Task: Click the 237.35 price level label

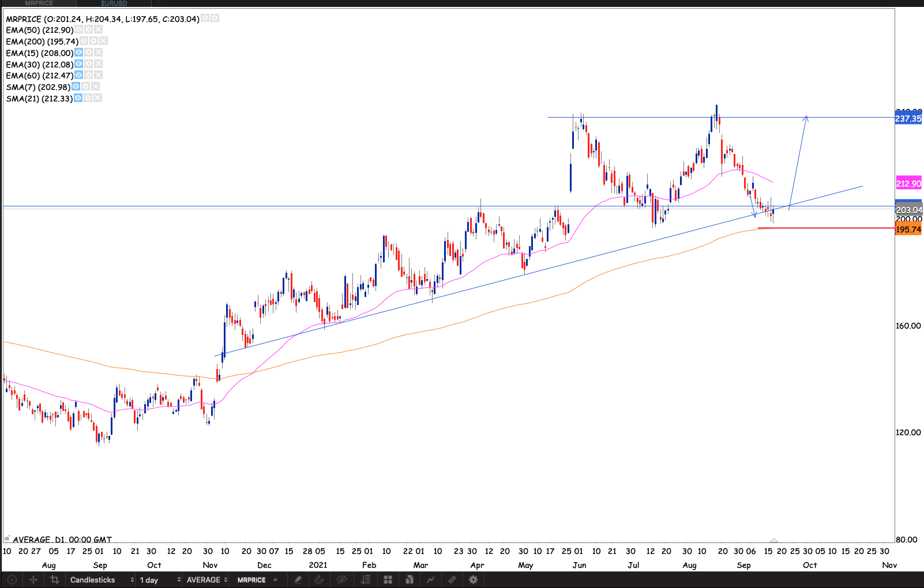Action: 908,119
